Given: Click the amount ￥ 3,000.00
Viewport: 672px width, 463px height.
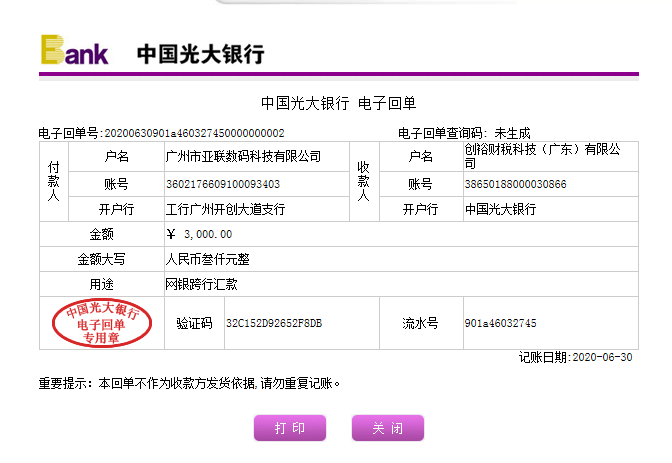Looking at the screenshot, I should pyautogui.click(x=200, y=234).
